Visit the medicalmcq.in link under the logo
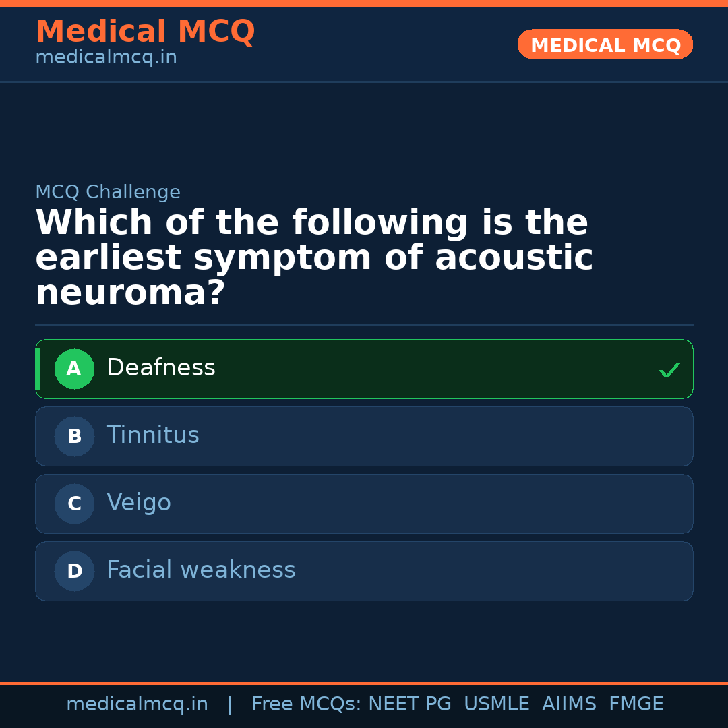This screenshot has width=728, height=728. pyautogui.click(x=106, y=57)
